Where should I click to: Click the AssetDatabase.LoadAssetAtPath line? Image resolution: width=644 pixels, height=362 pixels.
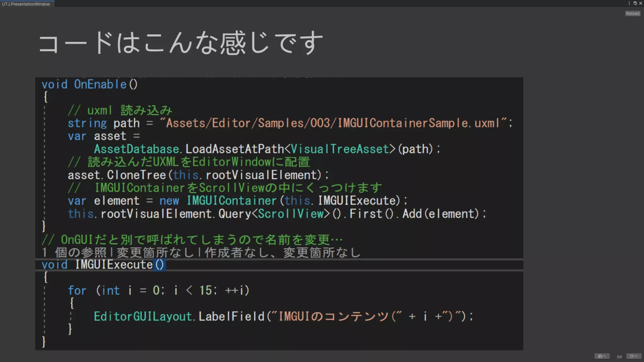(x=267, y=149)
